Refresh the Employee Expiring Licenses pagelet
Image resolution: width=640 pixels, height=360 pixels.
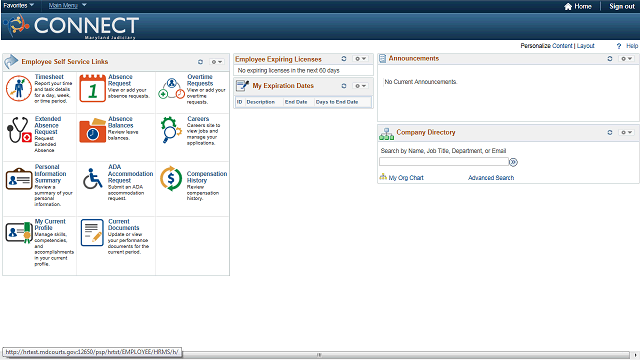click(344, 59)
